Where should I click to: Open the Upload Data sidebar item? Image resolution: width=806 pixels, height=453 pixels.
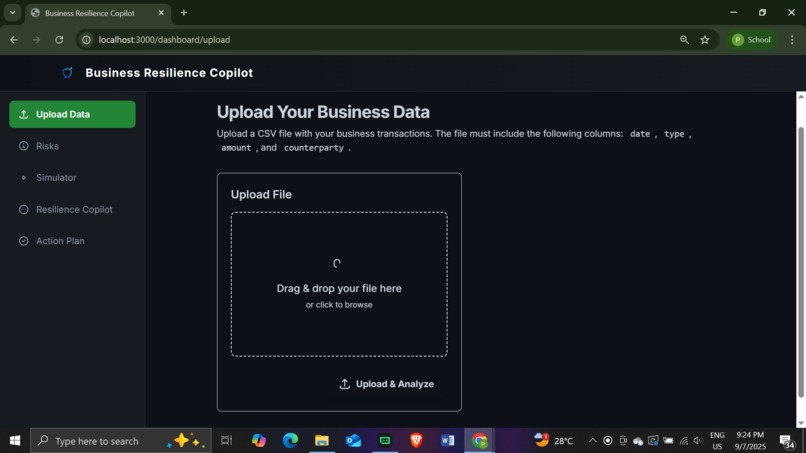pos(72,114)
